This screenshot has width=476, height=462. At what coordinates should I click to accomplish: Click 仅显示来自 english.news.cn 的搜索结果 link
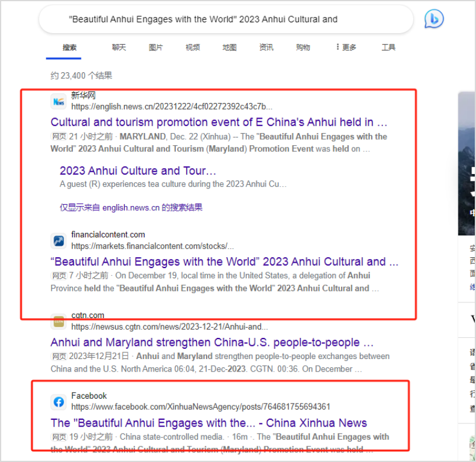click(131, 207)
